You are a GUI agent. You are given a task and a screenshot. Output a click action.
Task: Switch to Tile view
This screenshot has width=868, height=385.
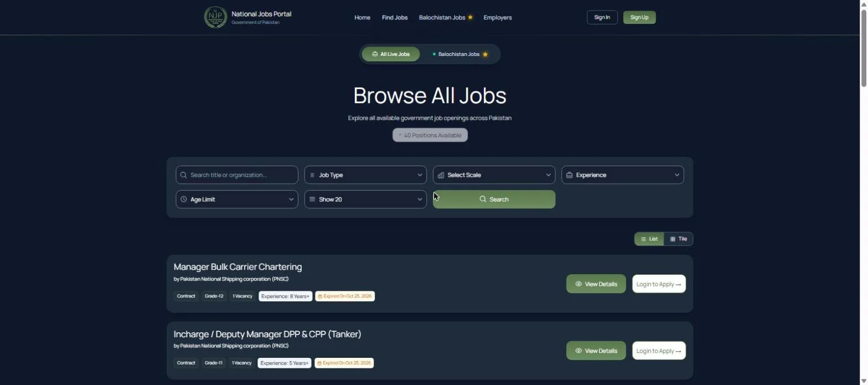678,239
